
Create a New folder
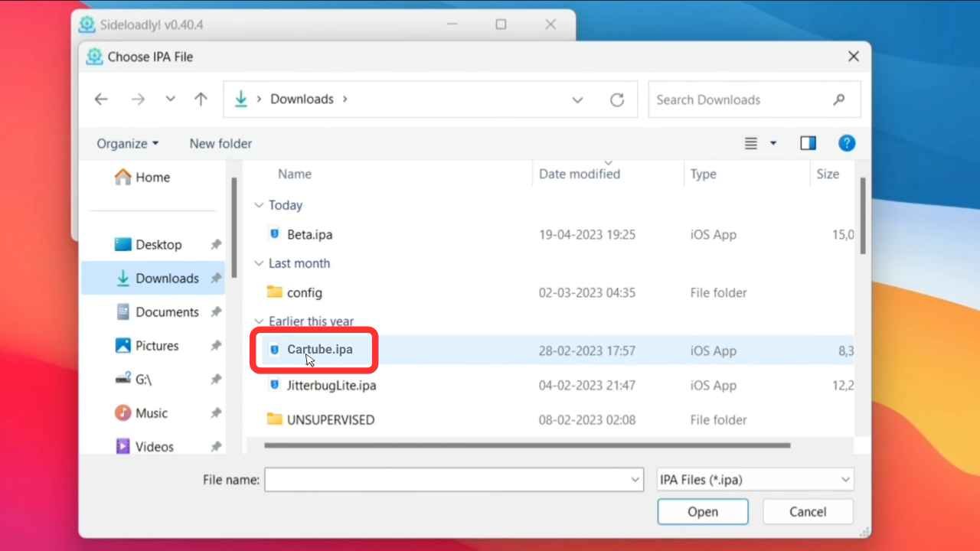220,143
